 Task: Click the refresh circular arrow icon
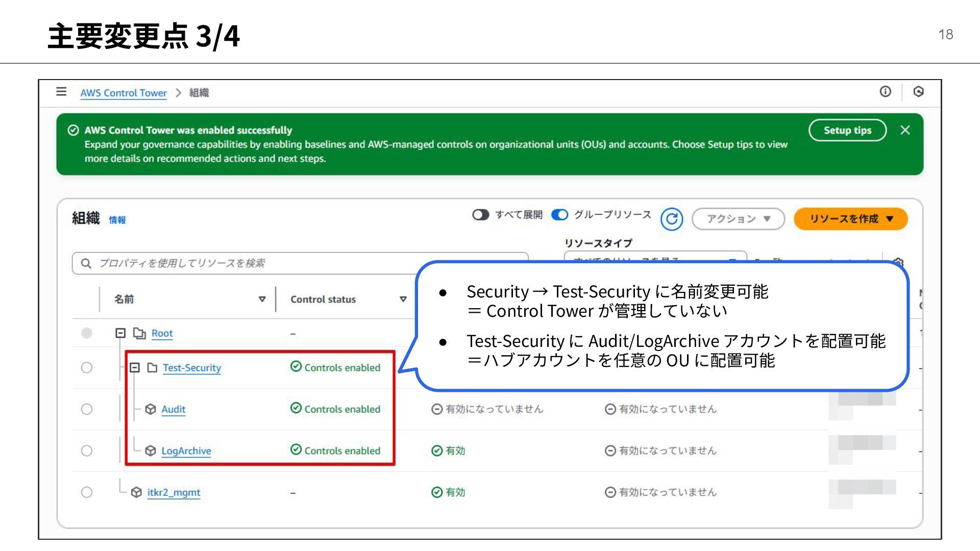pyautogui.click(x=672, y=219)
